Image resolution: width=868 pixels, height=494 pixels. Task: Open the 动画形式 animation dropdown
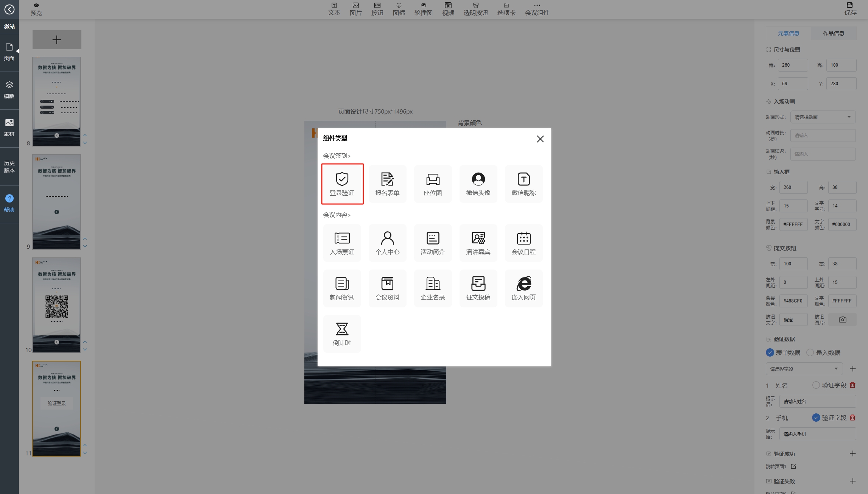(823, 117)
